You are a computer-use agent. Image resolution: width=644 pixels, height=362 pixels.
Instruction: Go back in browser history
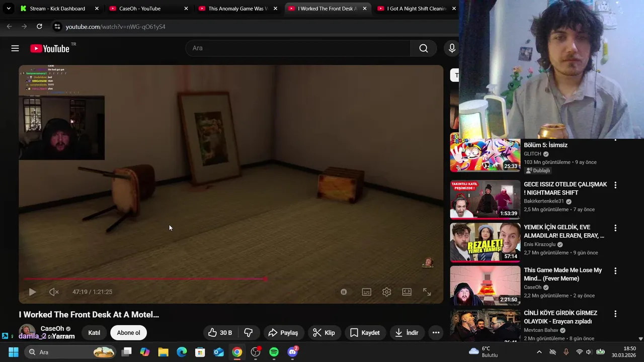(9, 27)
